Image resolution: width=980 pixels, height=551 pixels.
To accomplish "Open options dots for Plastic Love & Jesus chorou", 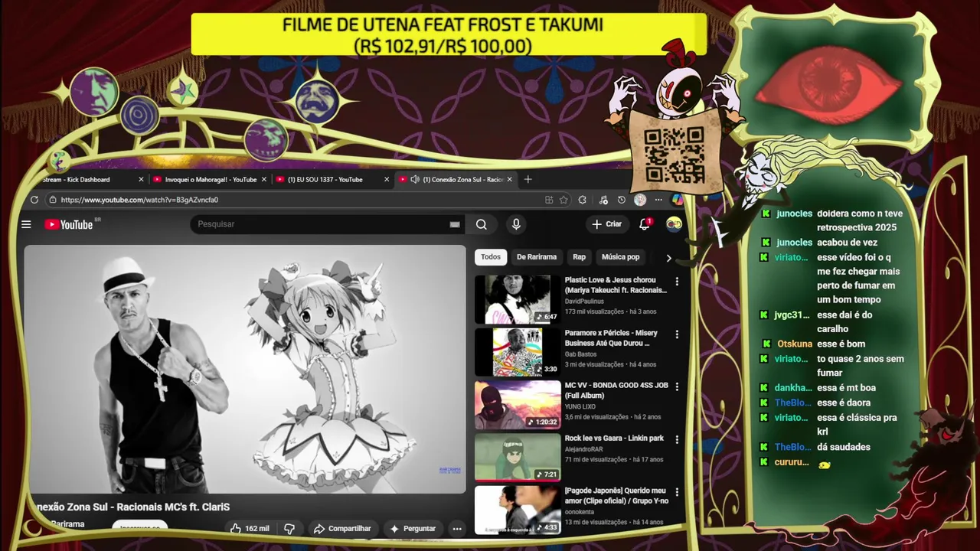I will coord(676,281).
